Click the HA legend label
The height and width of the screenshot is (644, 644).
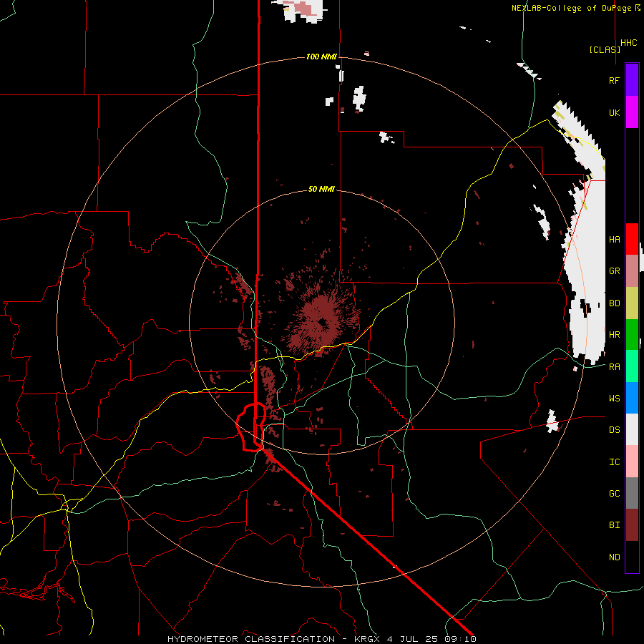coord(615,239)
